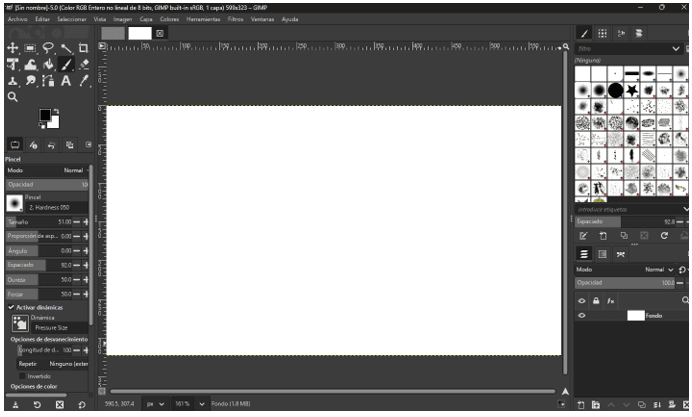The height and width of the screenshot is (417, 692).
Task: Select the Fuzzy Select magic wand tool
Action: click(66, 48)
